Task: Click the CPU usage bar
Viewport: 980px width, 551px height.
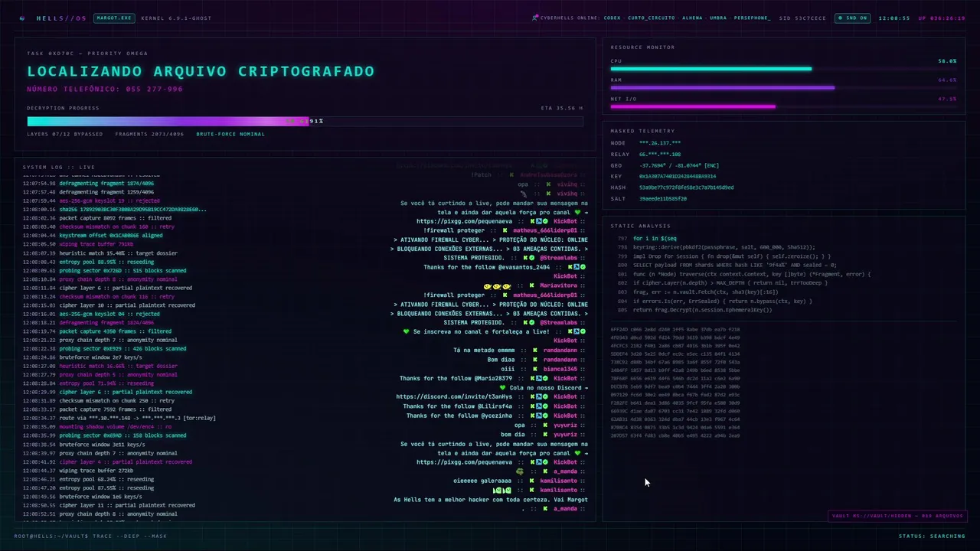Action: point(783,69)
